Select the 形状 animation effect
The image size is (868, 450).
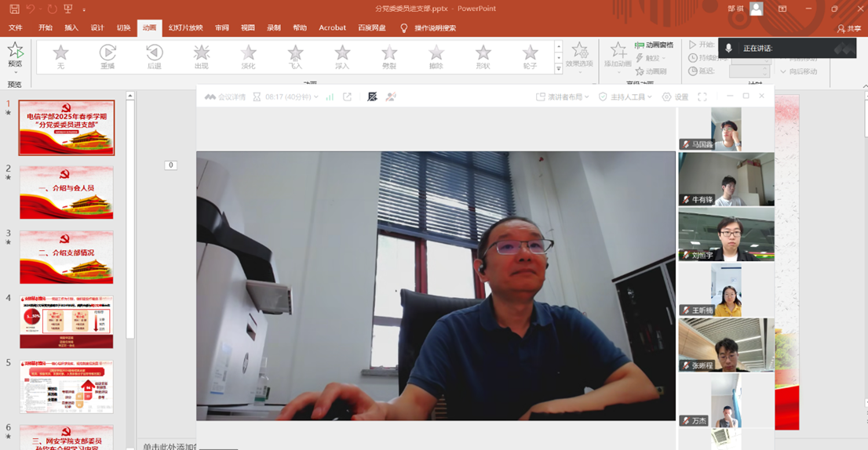click(x=483, y=57)
